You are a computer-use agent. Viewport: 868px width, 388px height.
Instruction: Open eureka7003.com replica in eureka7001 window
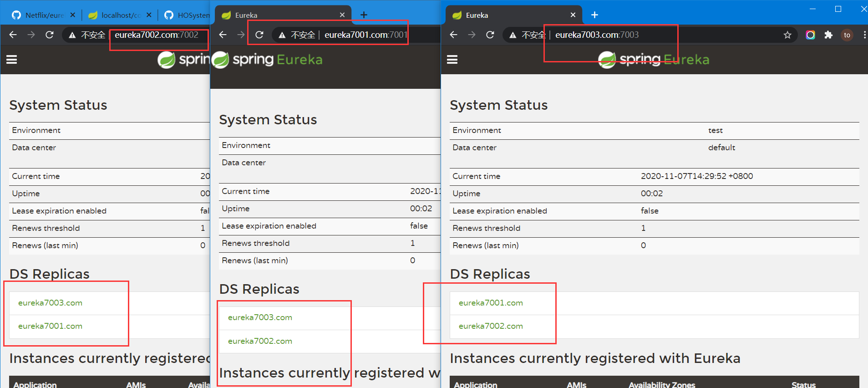pyautogui.click(x=260, y=317)
